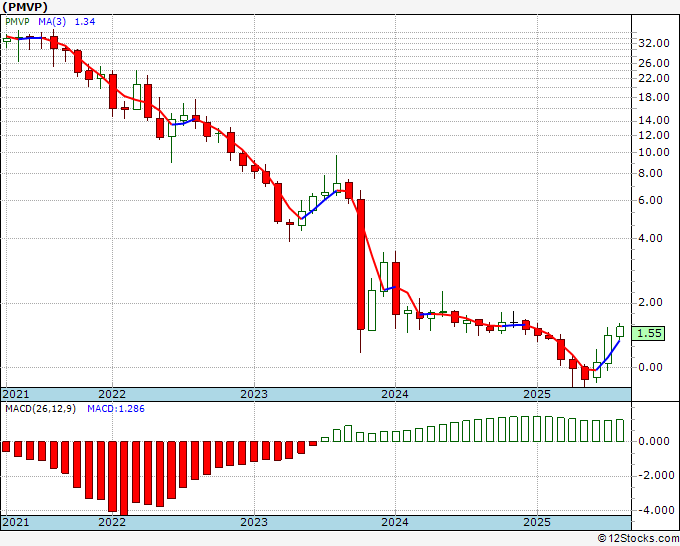Click the MACD(26,12,9) indicator label
Image resolution: width=680 pixels, height=546 pixels.
[40, 409]
